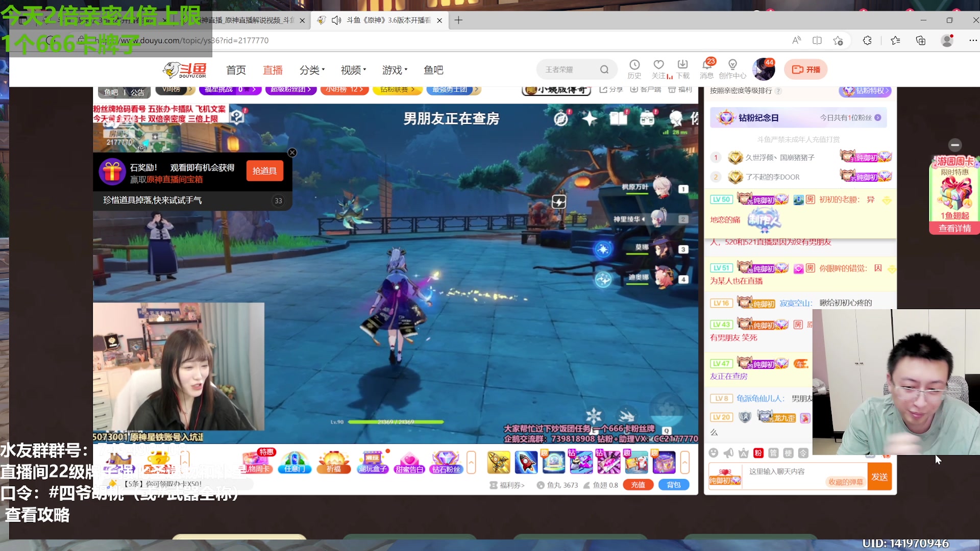Viewport: 980px width, 551px height.
Task: Open the user avatar profile menu
Action: 764,69
